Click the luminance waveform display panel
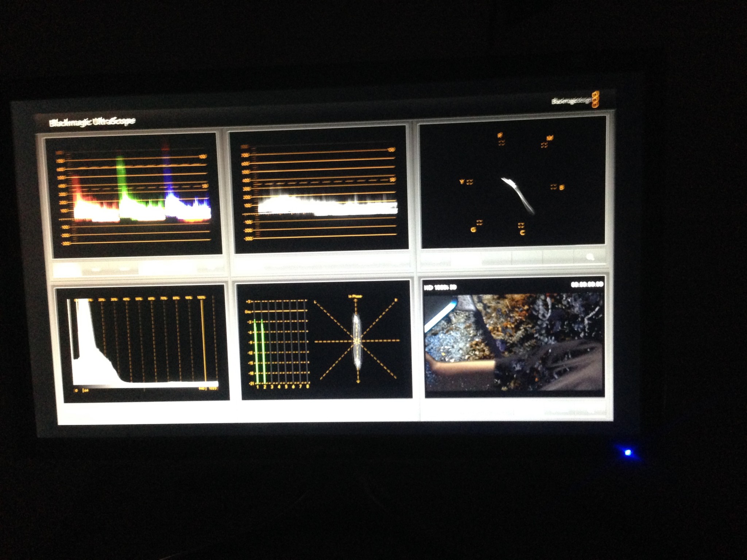 tap(321, 190)
